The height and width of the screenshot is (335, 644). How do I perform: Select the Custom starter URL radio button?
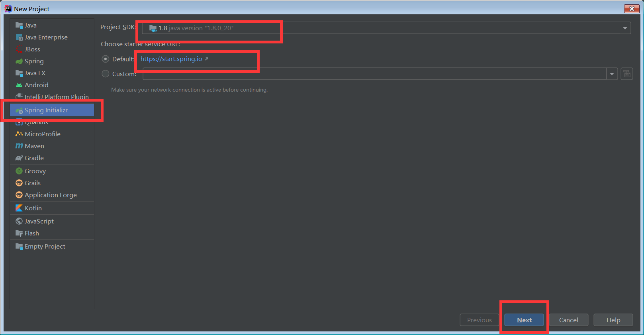106,74
